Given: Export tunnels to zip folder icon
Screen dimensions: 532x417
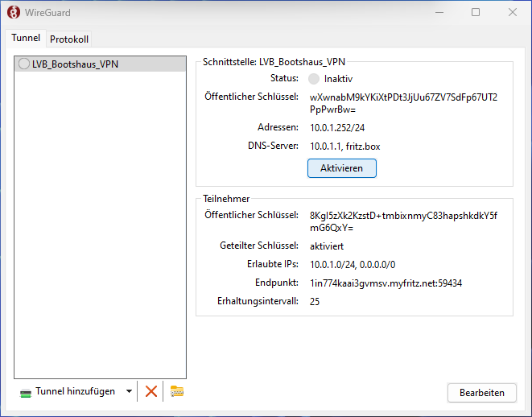Looking at the screenshot, I should coord(177,391).
